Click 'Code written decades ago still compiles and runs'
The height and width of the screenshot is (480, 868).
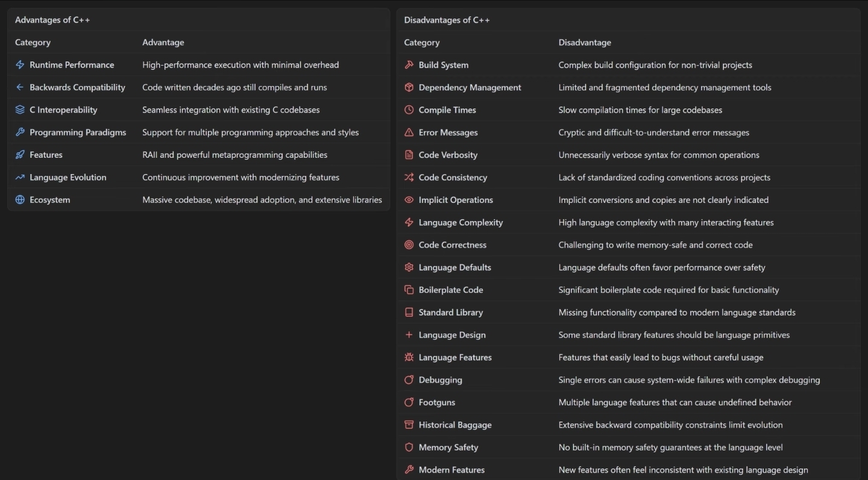pos(234,87)
